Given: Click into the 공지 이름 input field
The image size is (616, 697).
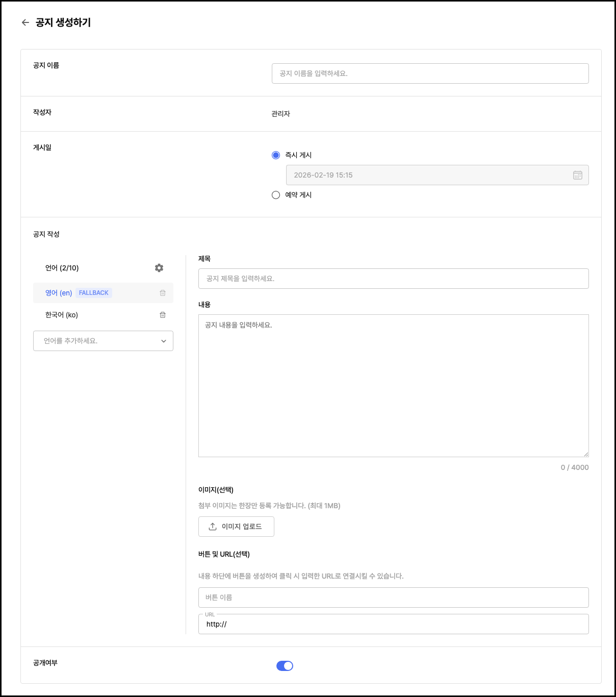Looking at the screenshot, I should 430,73.
